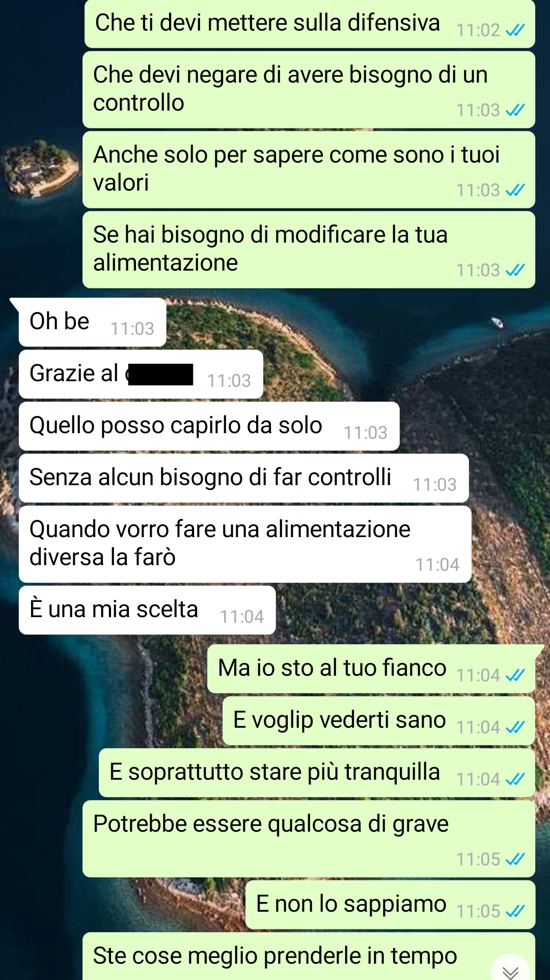This screenshot has width=550, height=980.
Task: Select message 'Anche solo per sapere come sono'
Action: coord(309,170)
